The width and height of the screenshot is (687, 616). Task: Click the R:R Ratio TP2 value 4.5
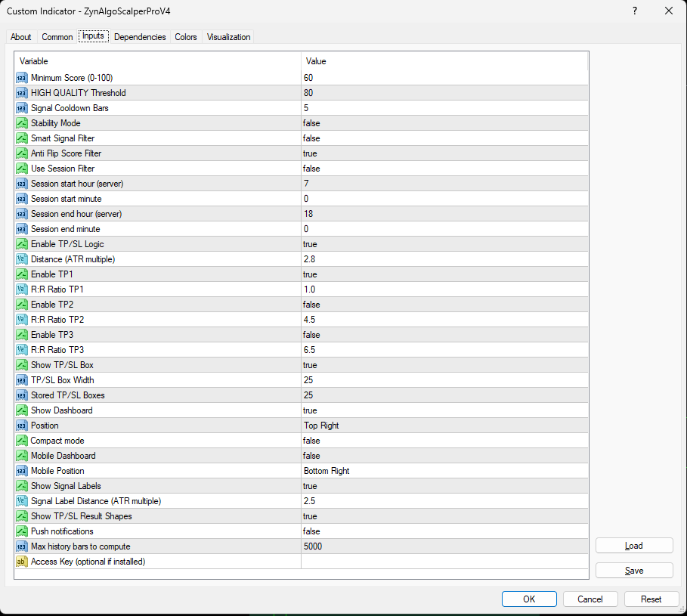tap(444, 320)
